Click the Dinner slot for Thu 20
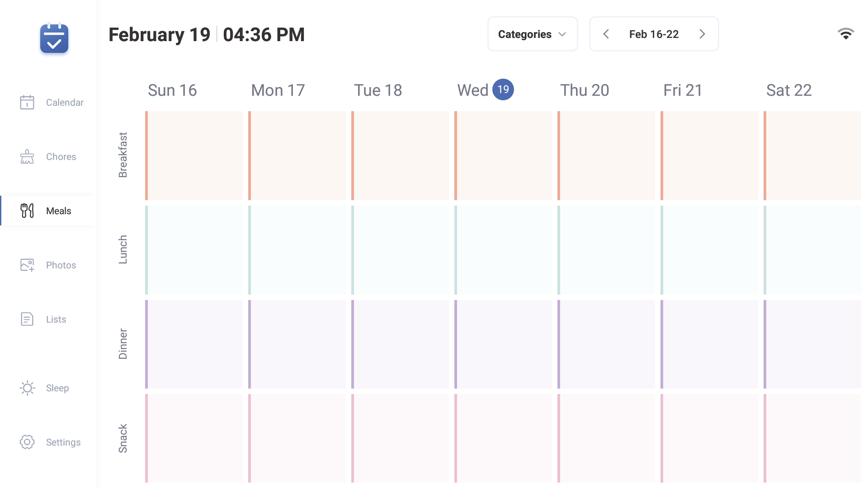 pyautogui.click(x=606, y=344)
